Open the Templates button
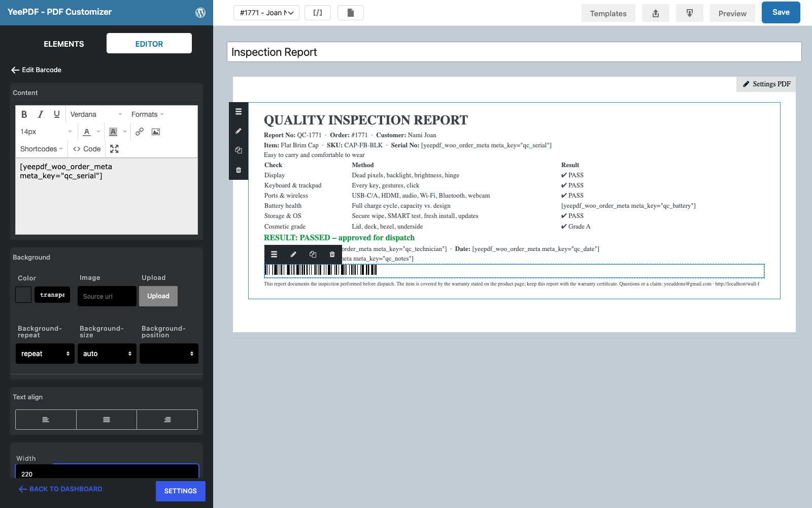Screen dimensions: 812x508 click(608, 13)
